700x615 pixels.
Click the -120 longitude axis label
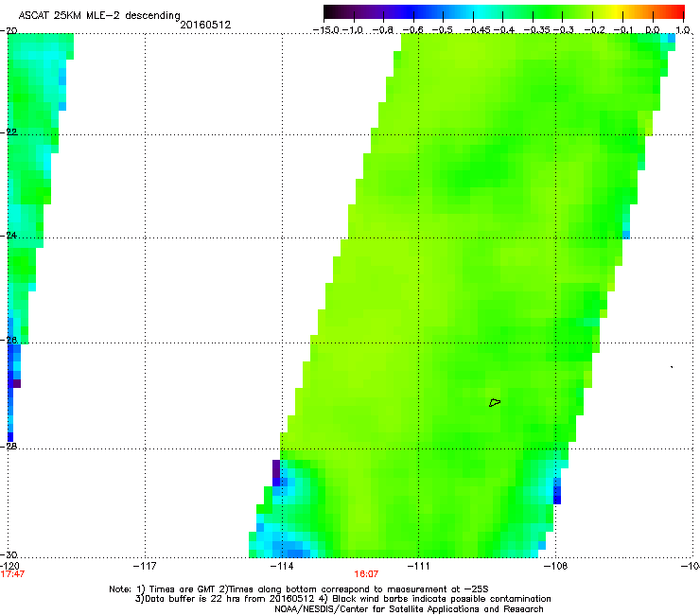9,567
